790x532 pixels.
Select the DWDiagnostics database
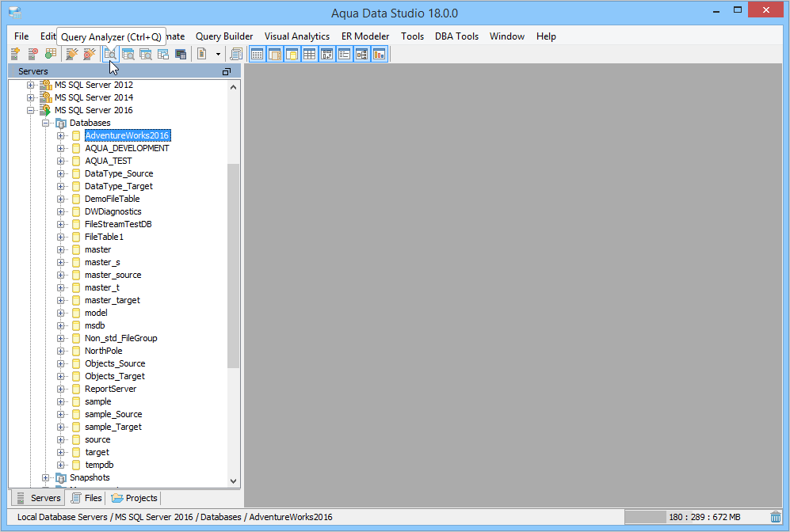click(113, 211)
